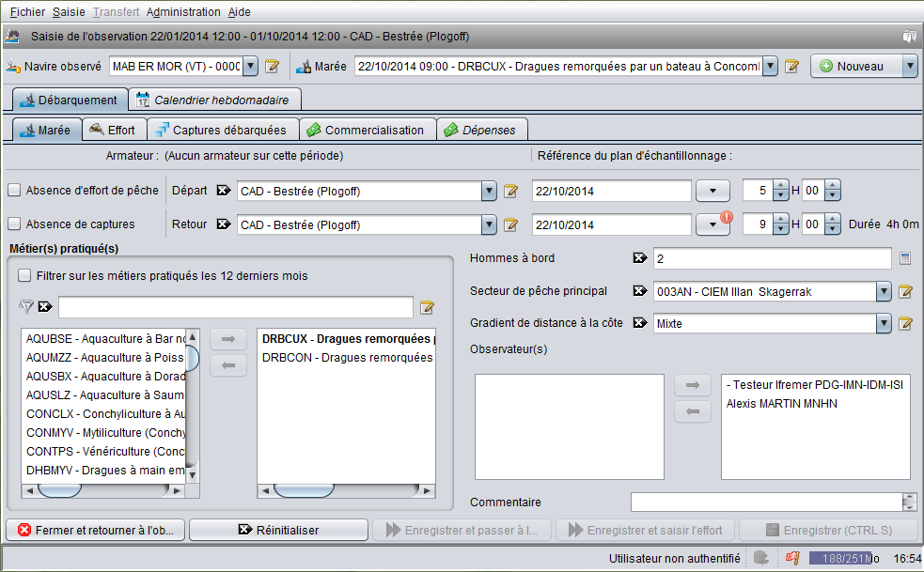Check Filtrer sur les métiers pratiqués
The height and width of the screenshot is (572, 924).
point(24,276)
